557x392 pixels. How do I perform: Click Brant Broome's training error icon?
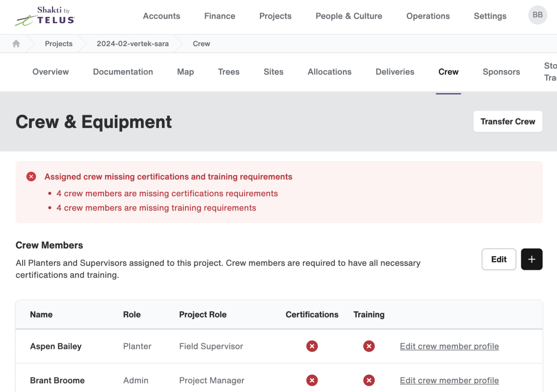coord(369,380)
